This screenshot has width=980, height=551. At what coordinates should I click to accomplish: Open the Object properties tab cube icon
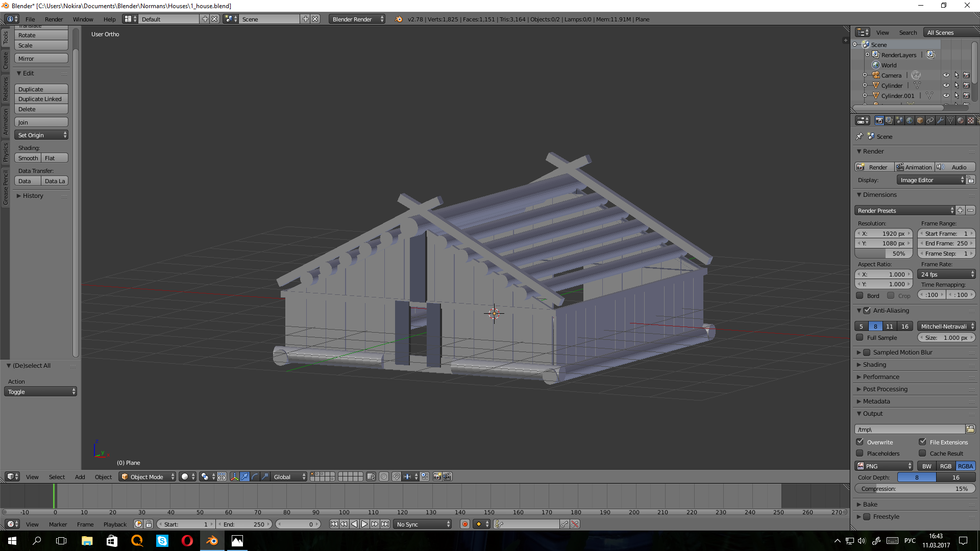tap(920, 120)
